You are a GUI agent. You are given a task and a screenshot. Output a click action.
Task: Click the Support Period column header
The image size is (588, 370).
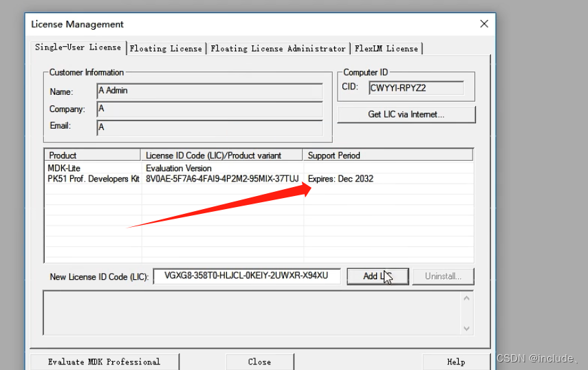[x=388, y=155]
